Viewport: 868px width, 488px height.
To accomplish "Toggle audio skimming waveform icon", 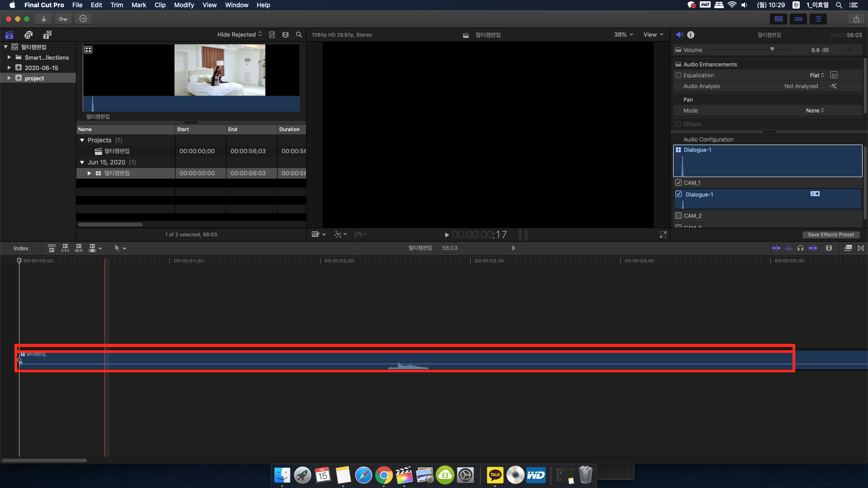I will click(789, 248).
